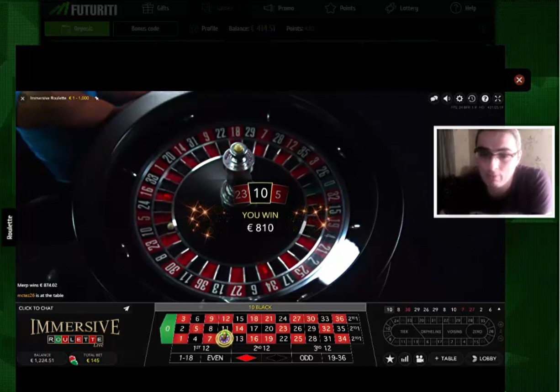Toggle fullscreen mode for the game
This screenshot has height=392, width=560.
[498, 99]
